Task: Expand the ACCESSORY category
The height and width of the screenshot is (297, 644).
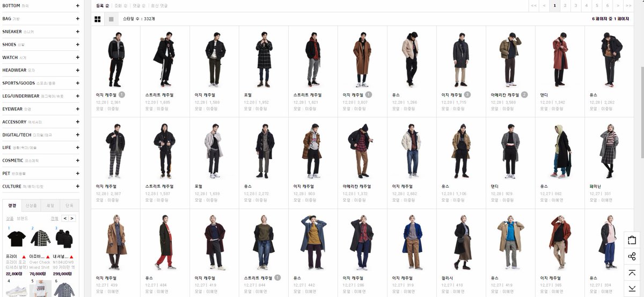Action: point(77,122)
